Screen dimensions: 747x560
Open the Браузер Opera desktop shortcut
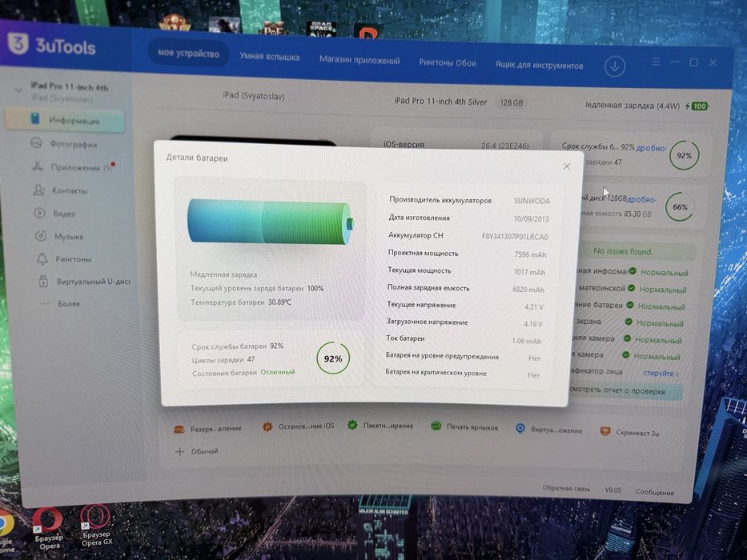pyautogui.click(x=49, y=528)
